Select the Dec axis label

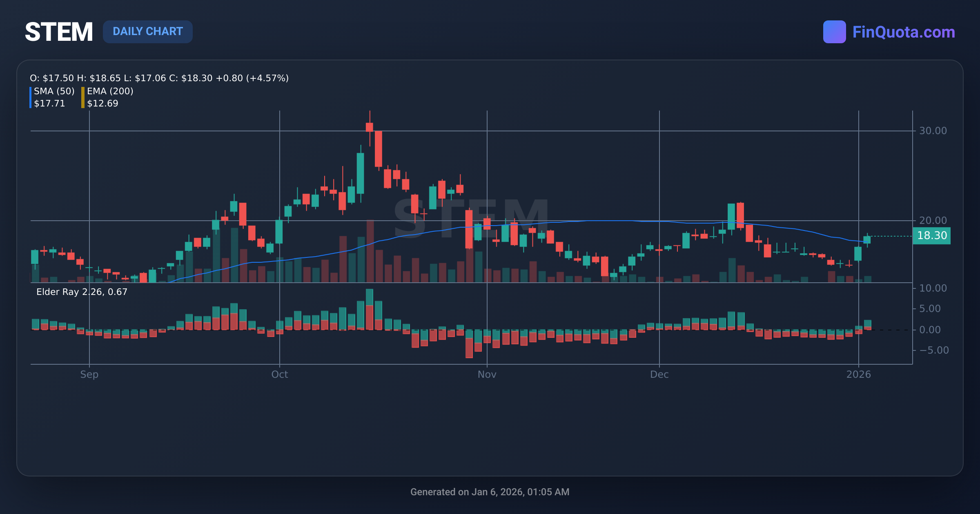click(660, 374)
